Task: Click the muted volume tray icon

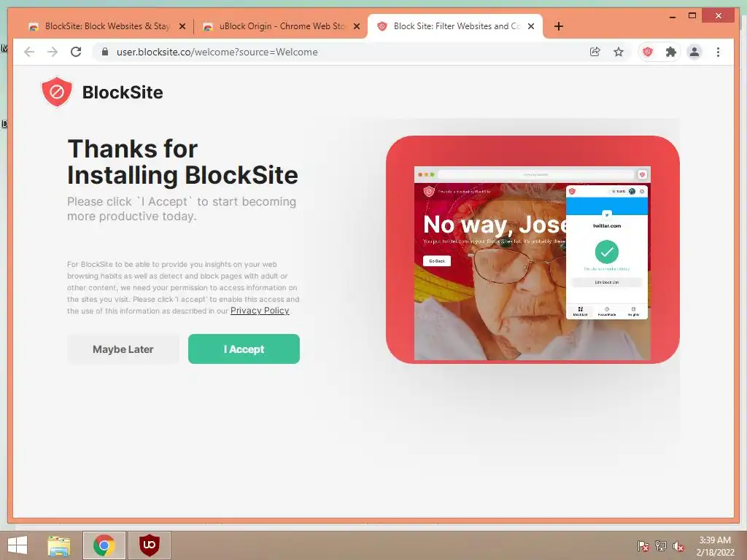Action: coord(678,545)
